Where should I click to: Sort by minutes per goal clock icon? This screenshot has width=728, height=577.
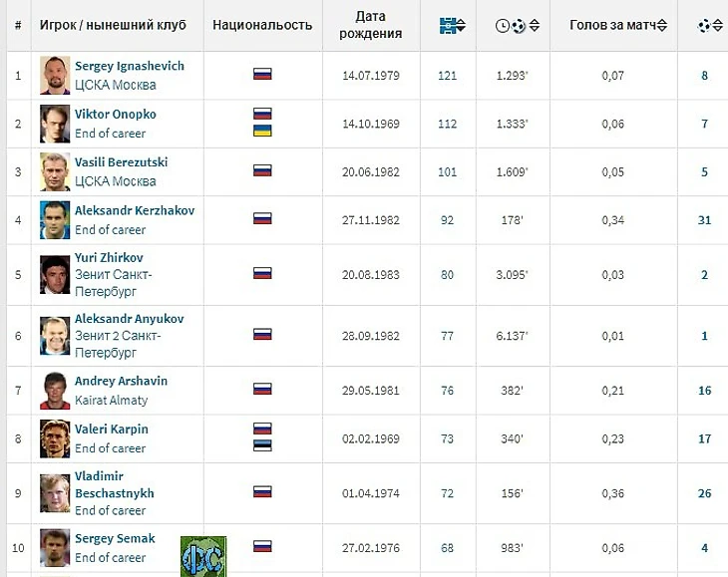click(503, 26)
